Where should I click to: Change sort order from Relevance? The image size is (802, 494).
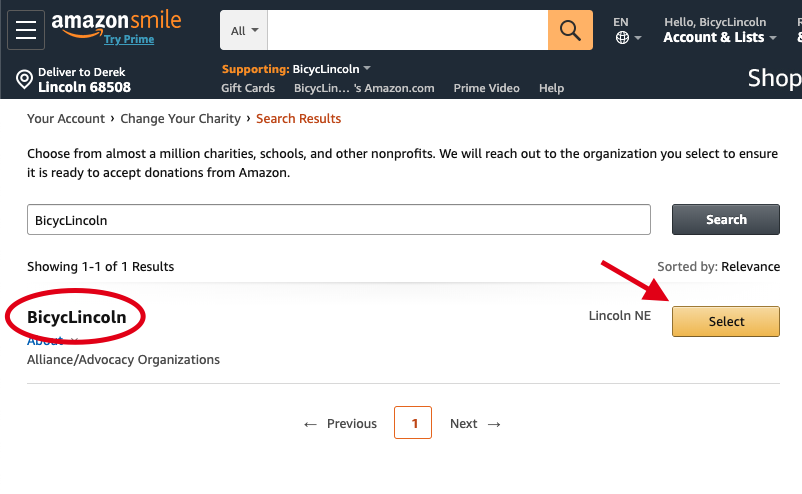(750, 266)
